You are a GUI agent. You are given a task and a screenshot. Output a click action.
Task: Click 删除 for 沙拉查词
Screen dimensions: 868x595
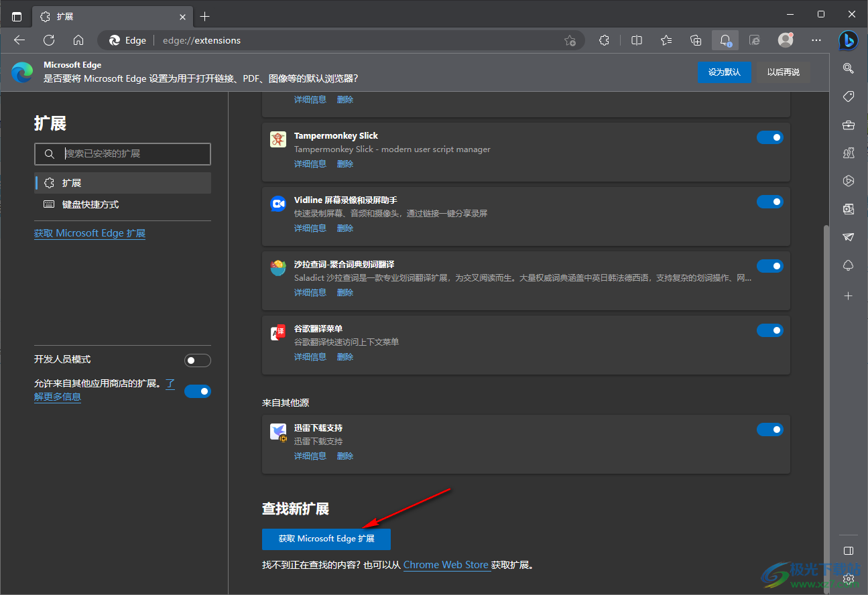[345, 292]
